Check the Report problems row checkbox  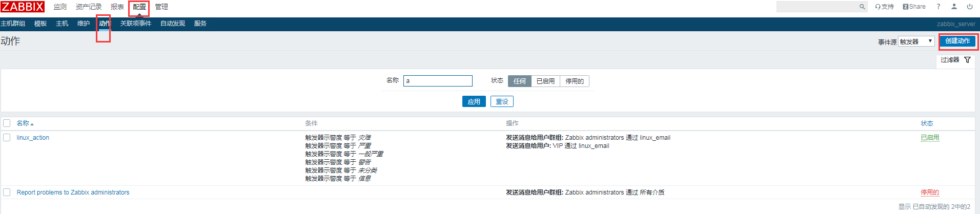[7, 192]
